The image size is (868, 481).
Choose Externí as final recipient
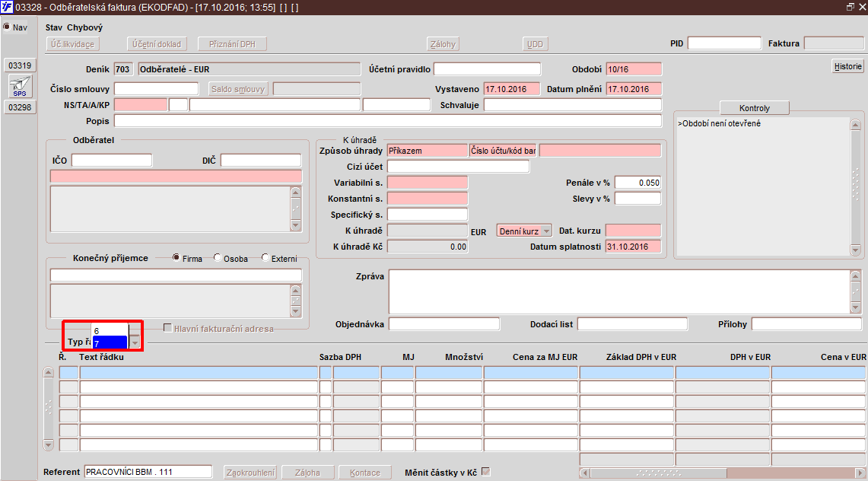click(265, 259)
